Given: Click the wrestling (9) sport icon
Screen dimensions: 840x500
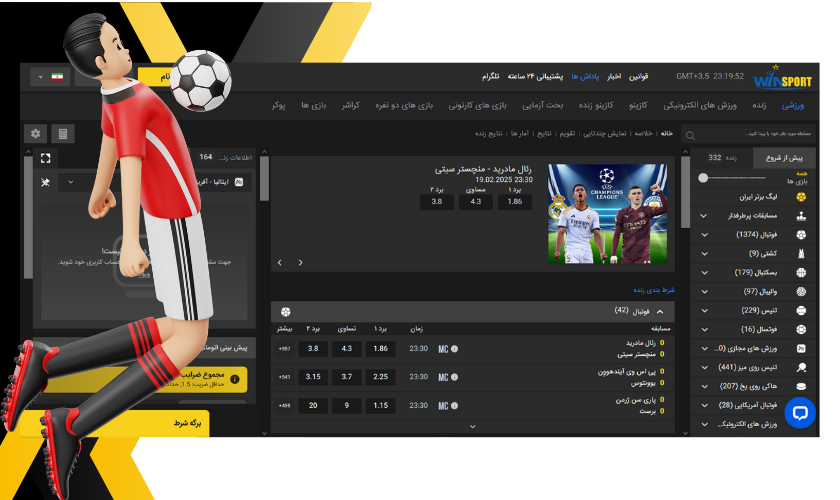Looking at the screenshot, I should pyautogui.click(x=801, y=253).
